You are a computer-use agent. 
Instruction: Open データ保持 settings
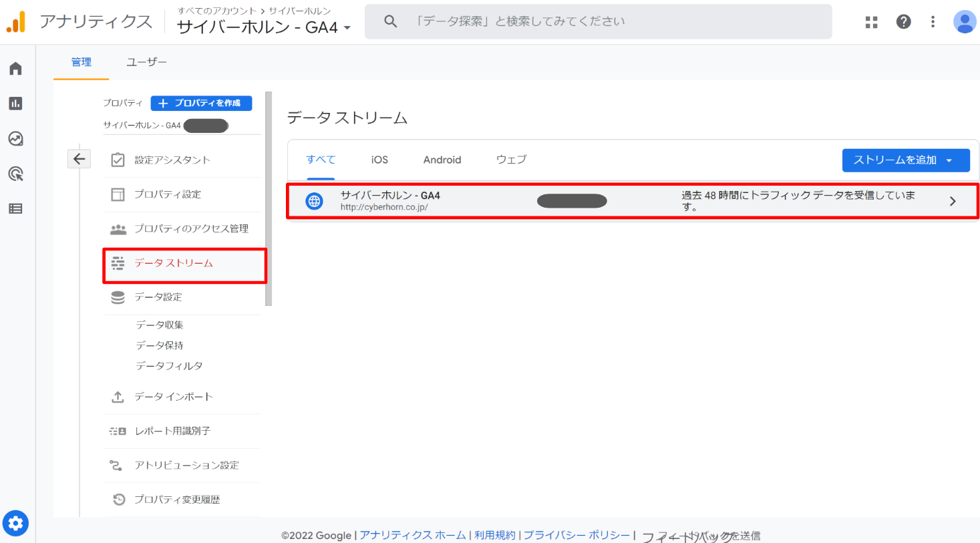tap(160, 345)
